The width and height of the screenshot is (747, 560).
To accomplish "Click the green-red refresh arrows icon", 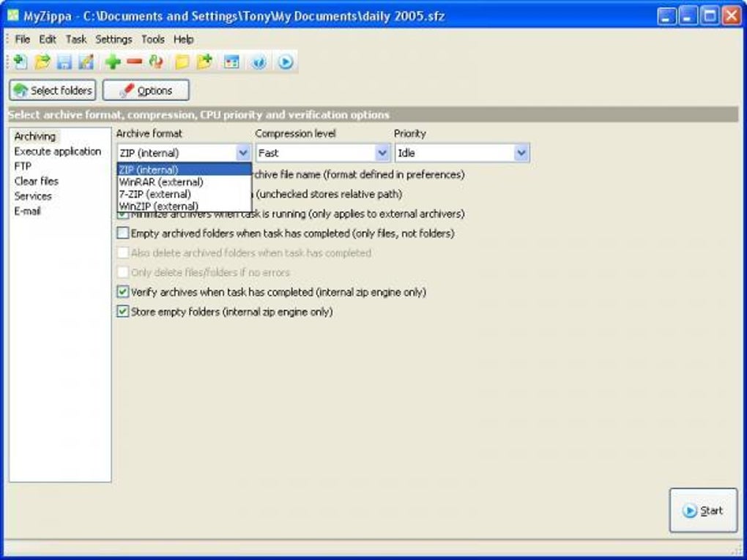I will point(156,62).
